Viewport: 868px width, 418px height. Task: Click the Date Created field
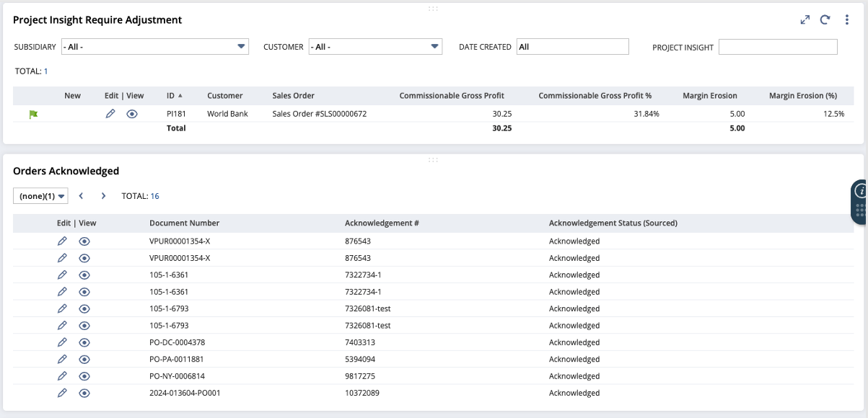[x=573, y=47]
